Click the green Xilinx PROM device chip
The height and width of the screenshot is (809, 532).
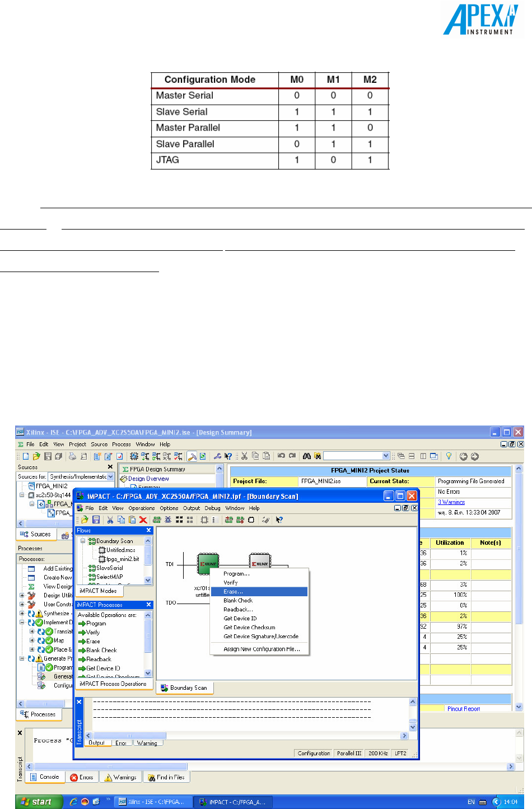[208, 563]
